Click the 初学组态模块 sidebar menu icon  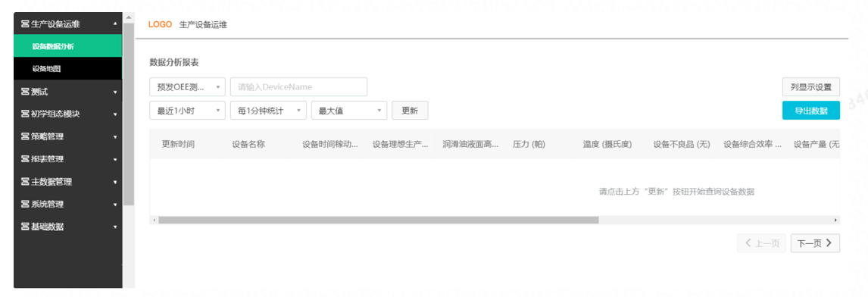(24, 114)
